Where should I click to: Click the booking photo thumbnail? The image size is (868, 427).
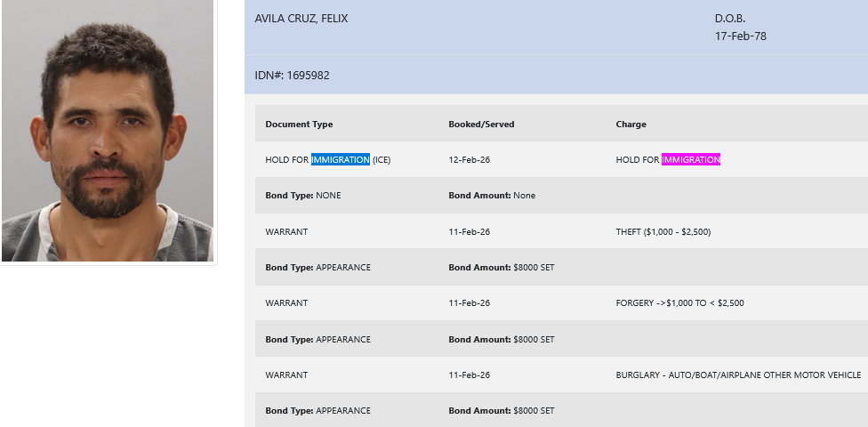coord(108,131)
